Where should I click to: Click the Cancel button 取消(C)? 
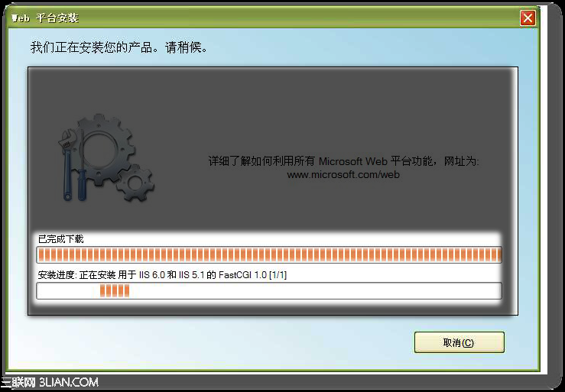click(459, 342)
